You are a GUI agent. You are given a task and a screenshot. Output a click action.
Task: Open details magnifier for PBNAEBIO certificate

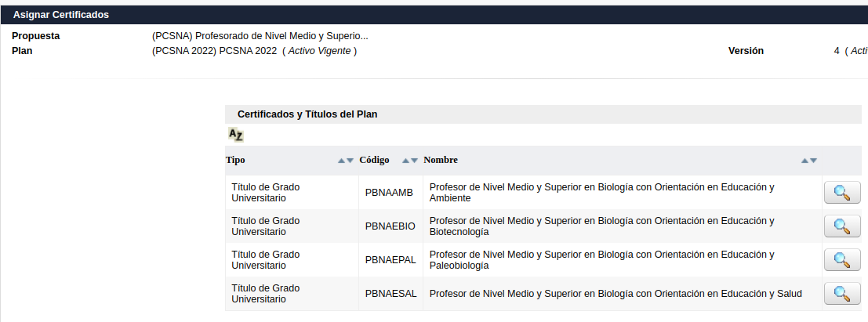pos(842,226)
